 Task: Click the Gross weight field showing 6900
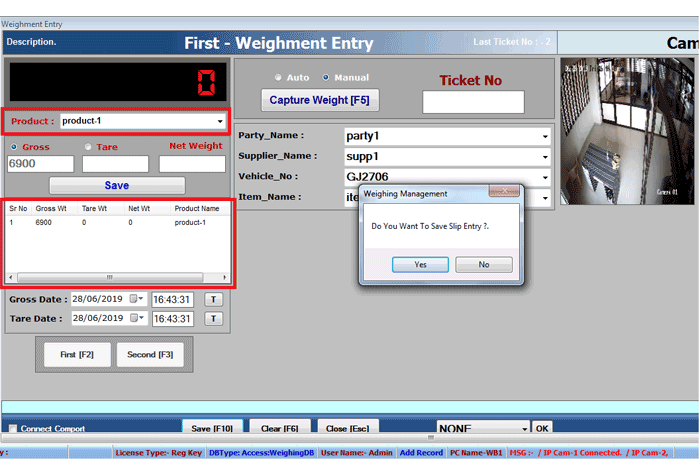coord(41,164)
